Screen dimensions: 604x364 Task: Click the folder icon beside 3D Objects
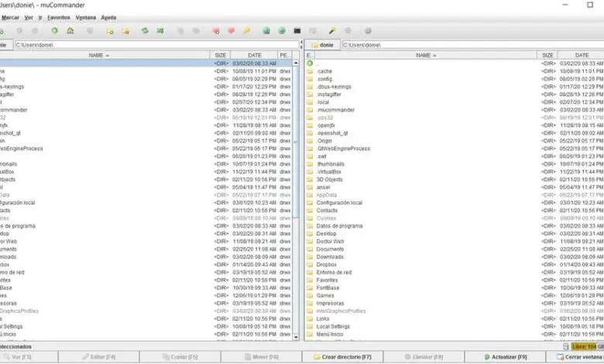310,180
